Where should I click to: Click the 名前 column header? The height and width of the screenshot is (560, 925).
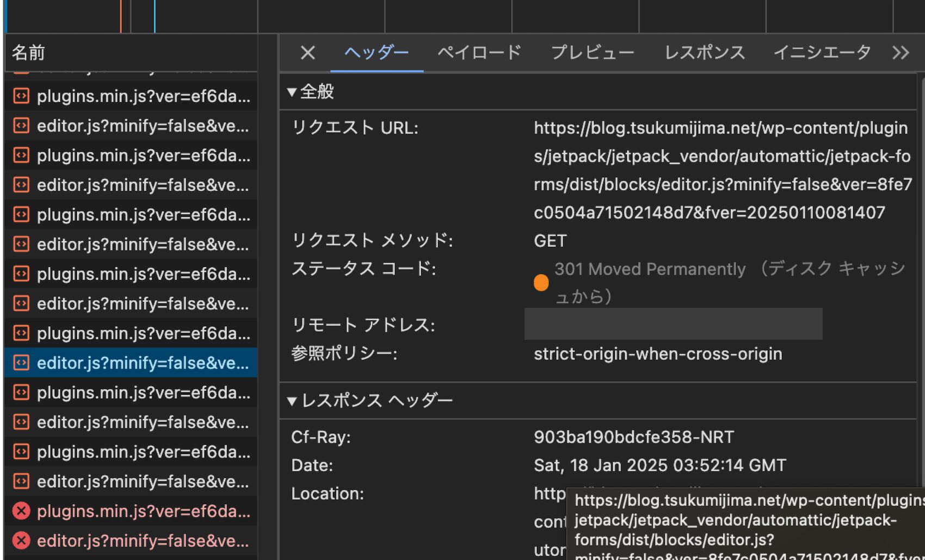28,53
